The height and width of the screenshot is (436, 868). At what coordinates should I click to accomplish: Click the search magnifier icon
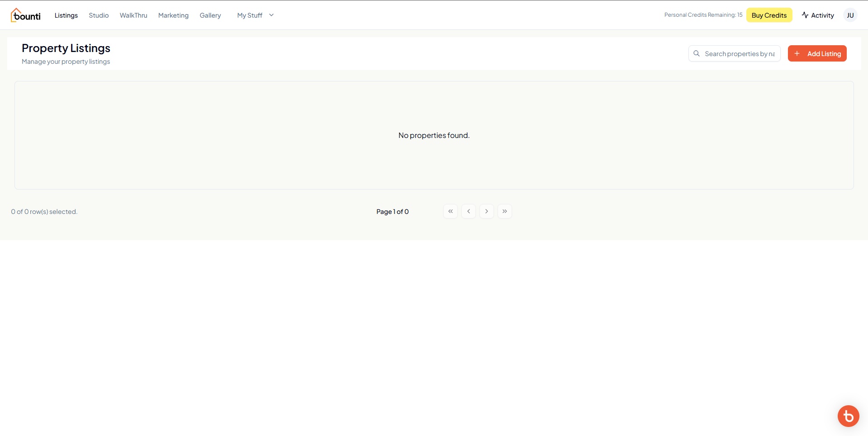click(697, 53)
